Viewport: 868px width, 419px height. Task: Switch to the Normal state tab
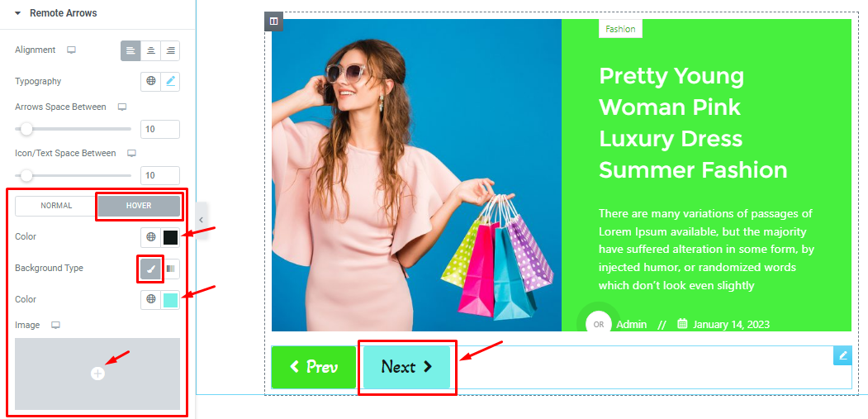[x=56, y=206]
